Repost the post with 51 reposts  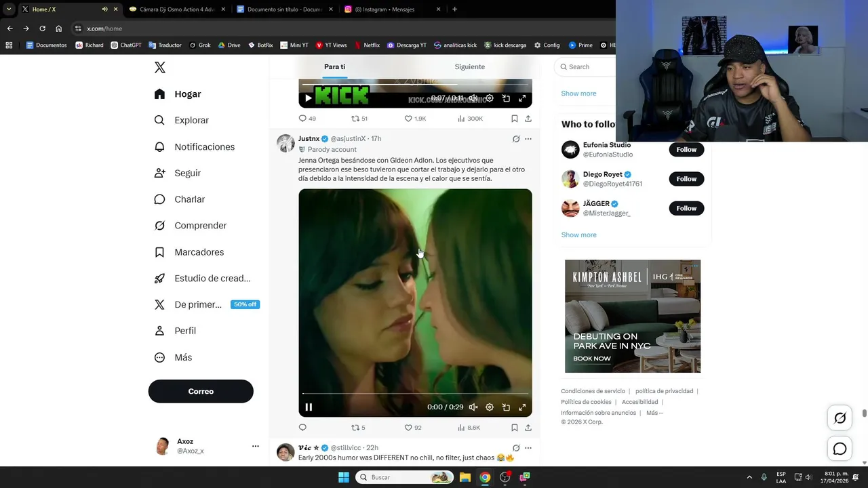pos(359,119)
